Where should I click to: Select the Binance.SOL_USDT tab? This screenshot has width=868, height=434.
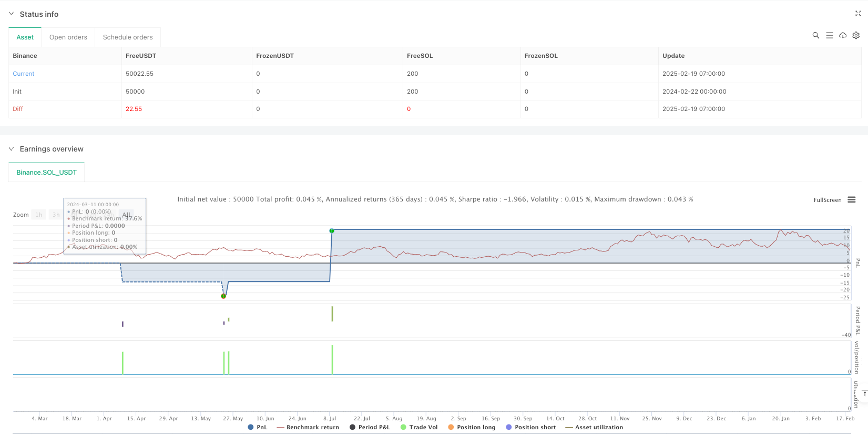pos(46,173)
